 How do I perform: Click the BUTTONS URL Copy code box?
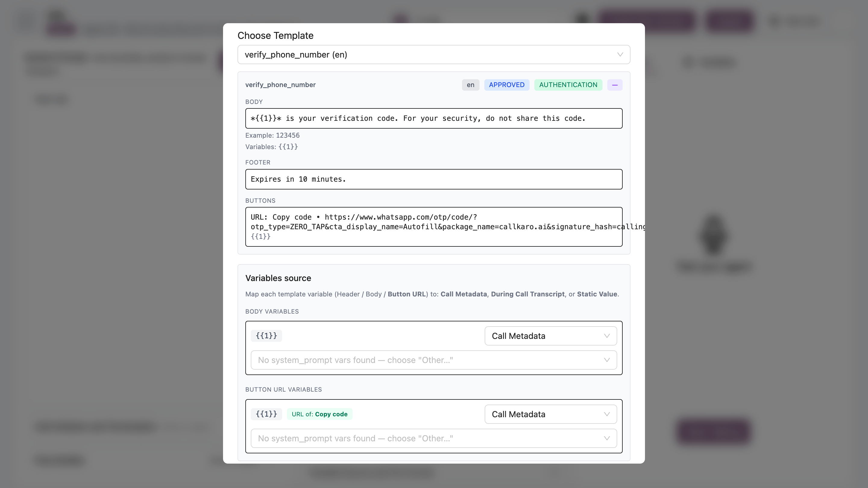coord(434,227)
